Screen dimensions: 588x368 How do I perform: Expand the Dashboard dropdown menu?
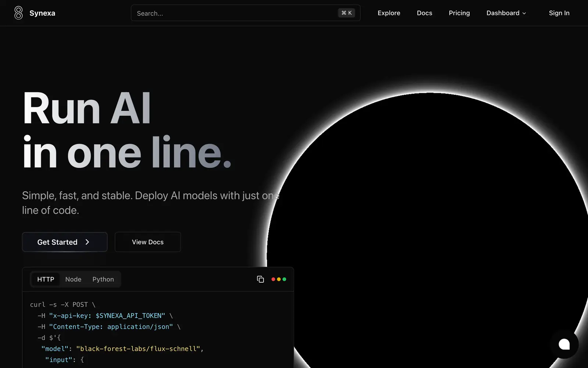point(506,13)
